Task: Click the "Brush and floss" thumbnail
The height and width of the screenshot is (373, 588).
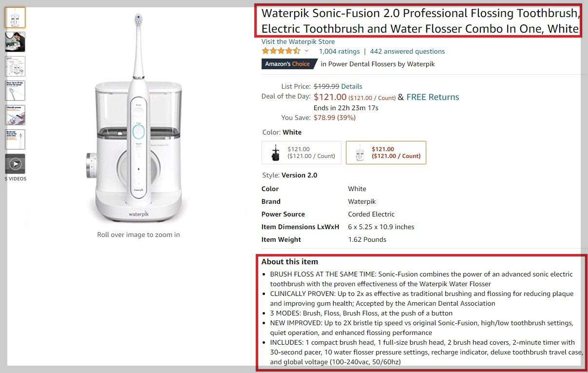Action: 15,139
